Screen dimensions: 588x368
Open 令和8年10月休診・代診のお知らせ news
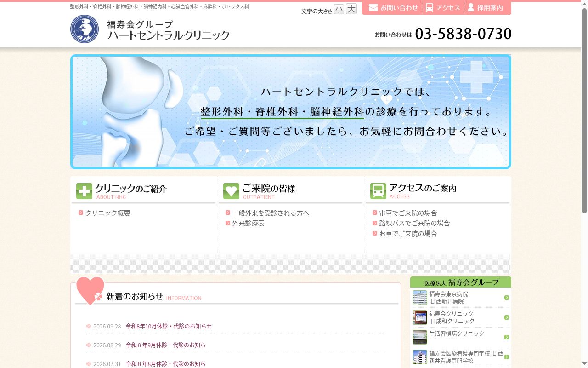[169, 326]
